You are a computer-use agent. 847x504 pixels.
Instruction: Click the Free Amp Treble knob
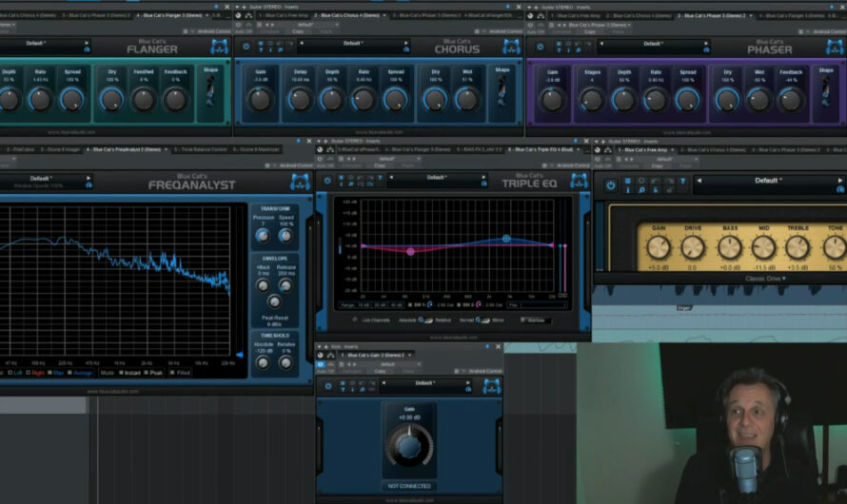pos(798,247)
